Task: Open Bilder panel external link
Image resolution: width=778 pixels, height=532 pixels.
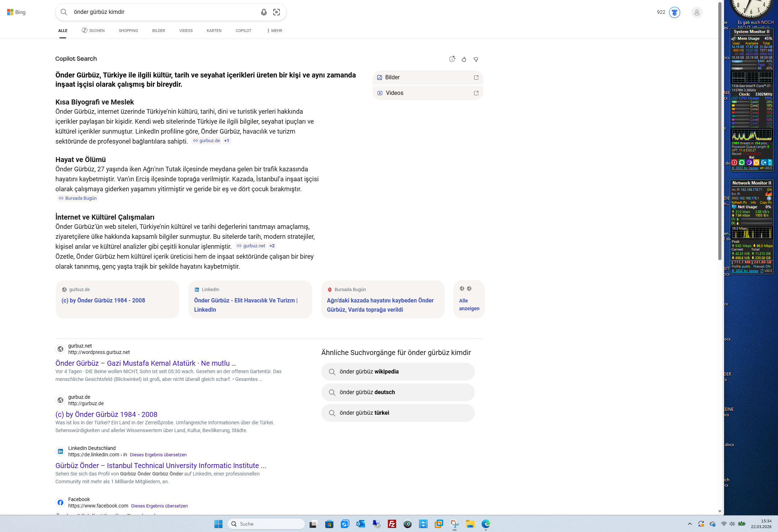Action: point(476,77)
